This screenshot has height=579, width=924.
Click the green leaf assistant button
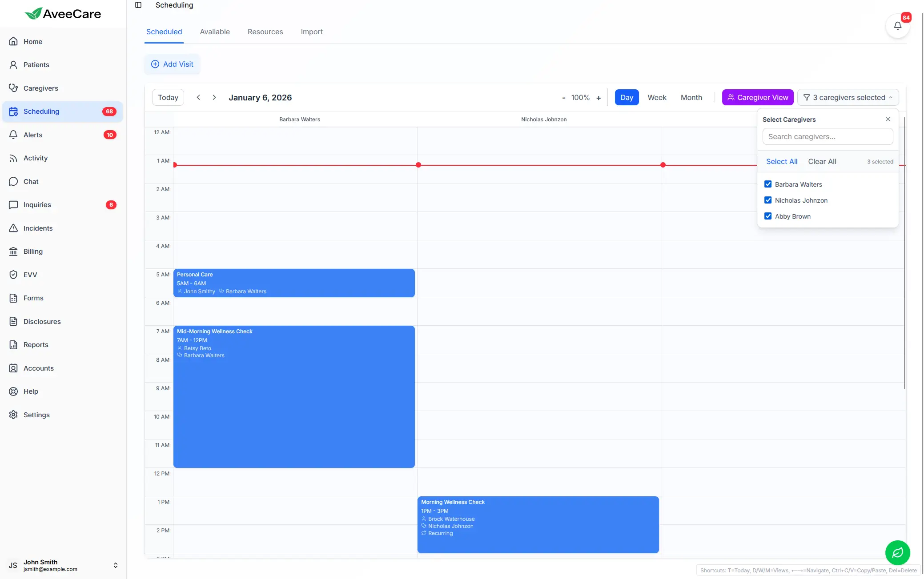tap(897, 552)
